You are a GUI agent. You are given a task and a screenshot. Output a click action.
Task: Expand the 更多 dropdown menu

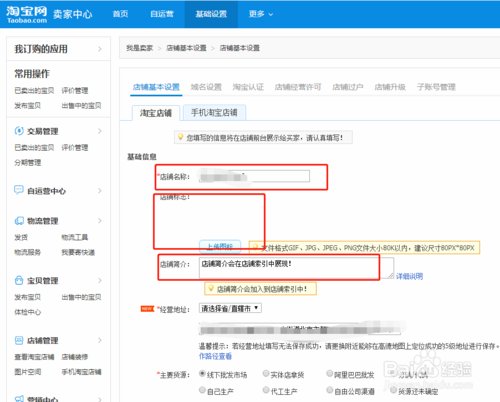click(x=261, y=14)
